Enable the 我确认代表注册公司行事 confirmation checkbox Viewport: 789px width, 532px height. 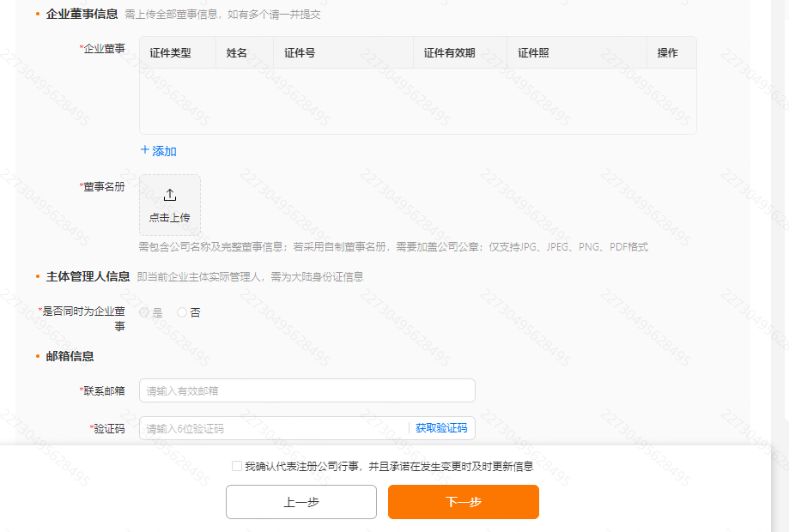pyautogui.click(x=237, y=466)
